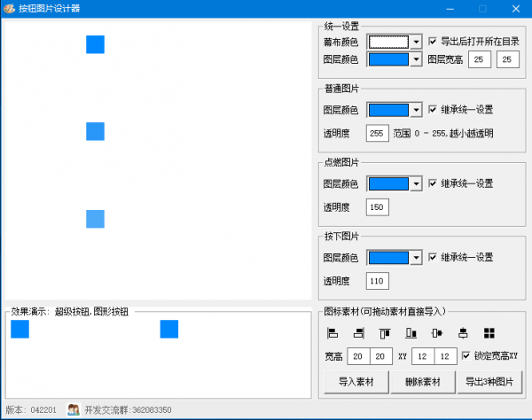Click the second XY field showing 12

pos(445,356)
